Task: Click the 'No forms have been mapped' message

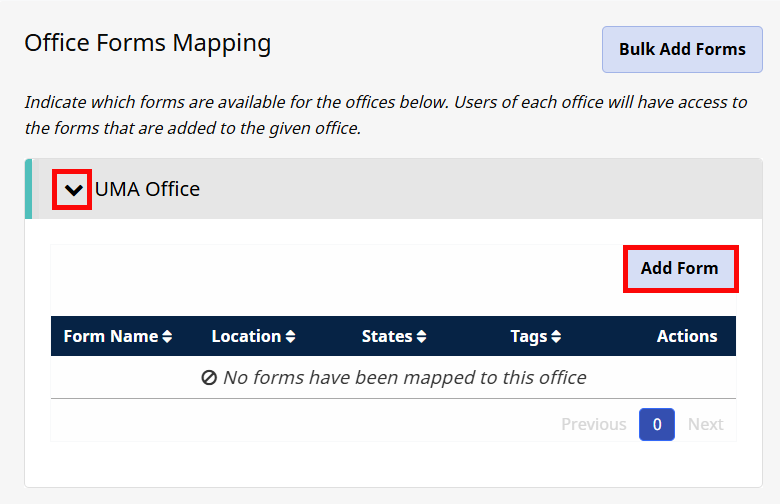Action: point(404,378)
